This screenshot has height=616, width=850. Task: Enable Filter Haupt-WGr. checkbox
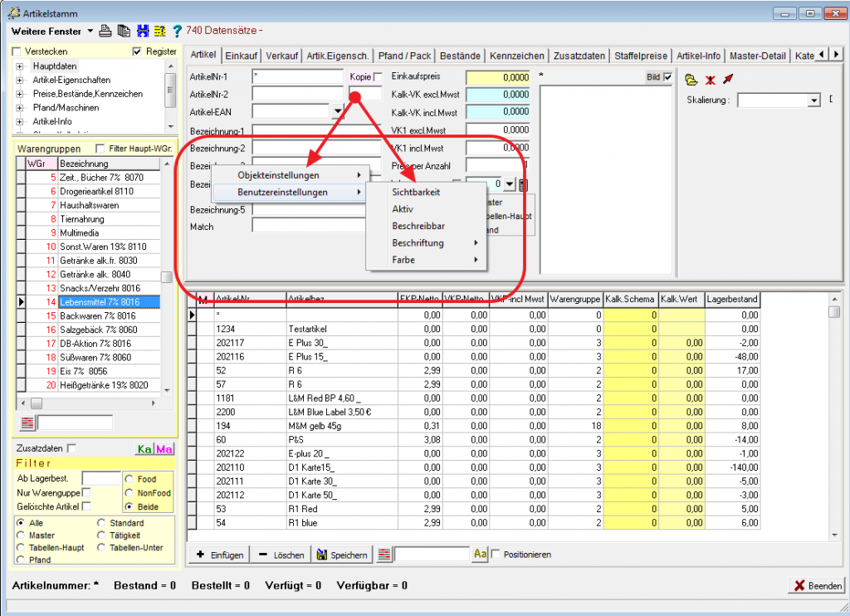click(x=100, y=149)
